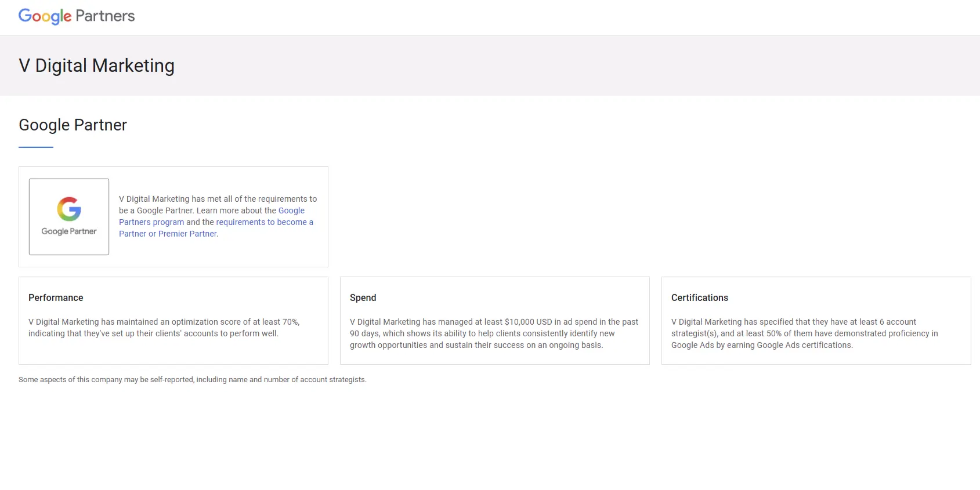The width and height of the screenshot is (980, 490).
Task: Click the account strategists certification description
Action: click(804, 333)
